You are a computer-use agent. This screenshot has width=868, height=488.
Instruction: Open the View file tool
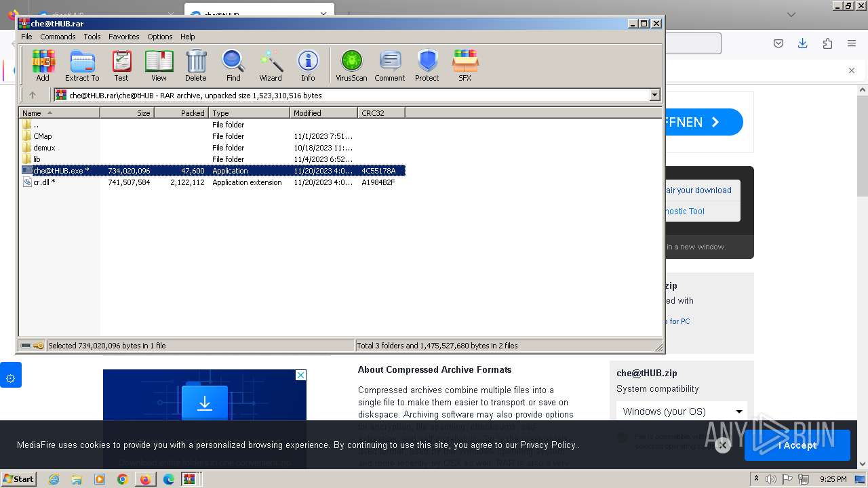click(159, 66)
